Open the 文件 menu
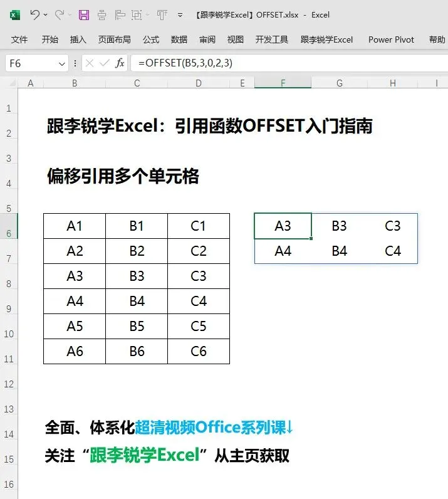The width and height of the screenshot is (448, 499). coord(19,39)
